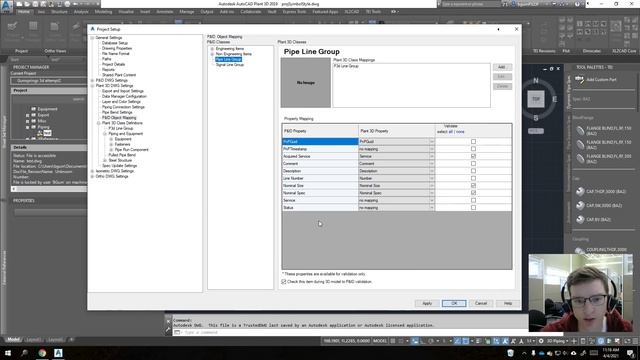Viewport: 640px width, 360px height.
Task: Open Plant 3D Property dropdown for Status
Action: [431, 208]
